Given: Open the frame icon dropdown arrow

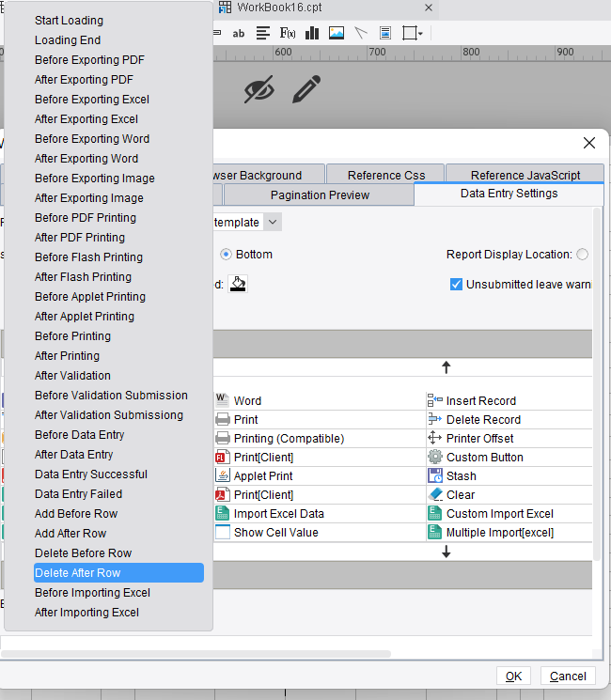Looking at the screenshot, I should pyautogui.click(x=420, y=34).
